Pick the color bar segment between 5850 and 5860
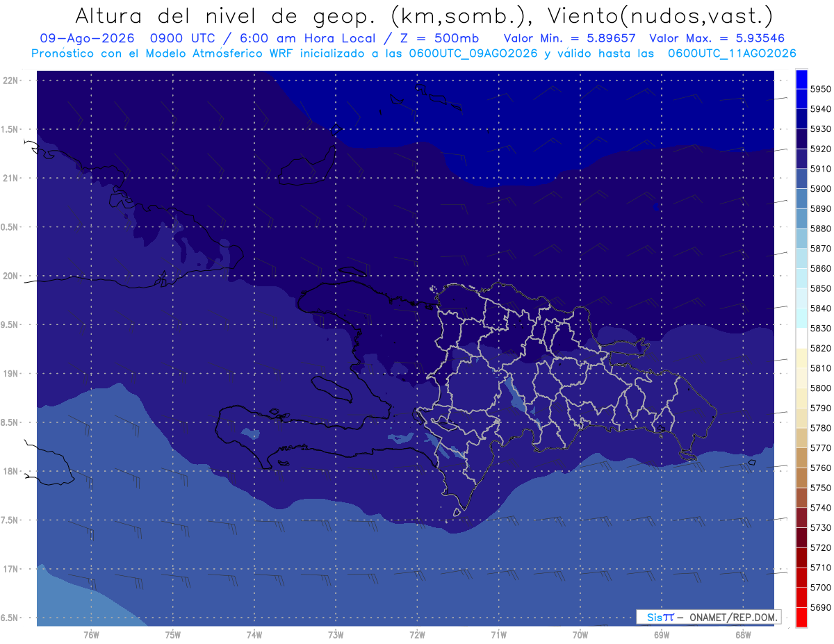 pos(801,278)
